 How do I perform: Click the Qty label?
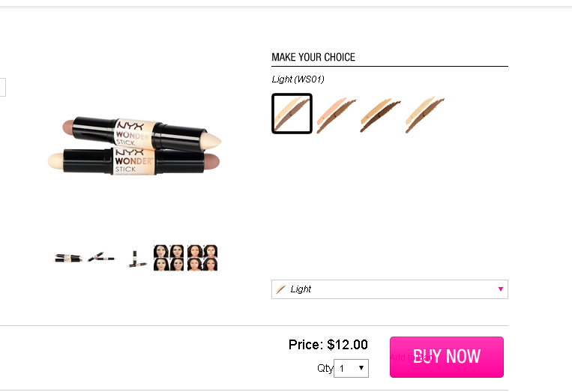pyautogui.click(x=325, y=368)
